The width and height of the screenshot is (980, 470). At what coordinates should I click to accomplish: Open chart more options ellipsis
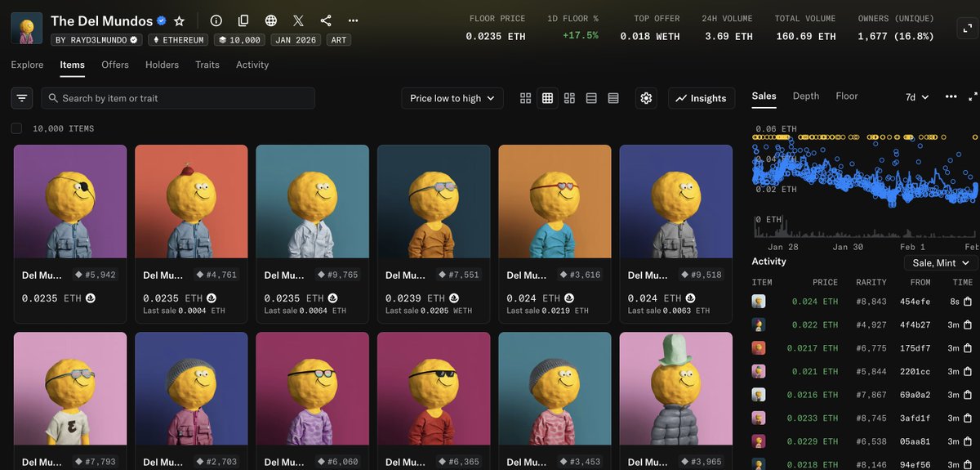click(951, 96)
